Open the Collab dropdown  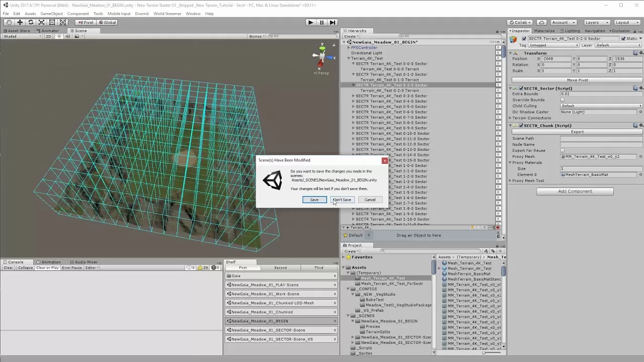coord(520,22)
